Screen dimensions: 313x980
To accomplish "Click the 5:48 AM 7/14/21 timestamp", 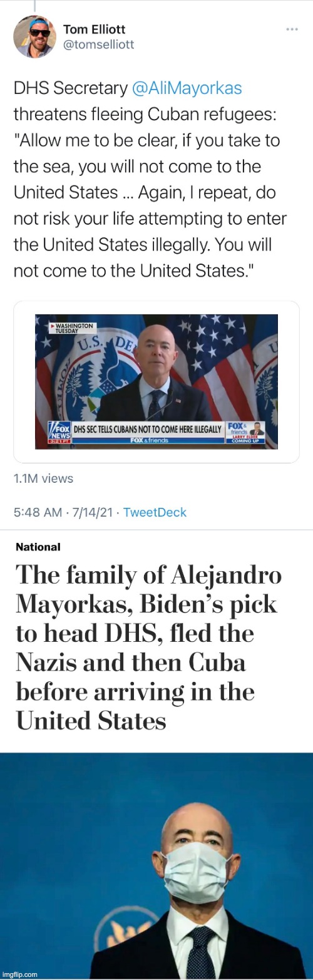I will (63, 512).
